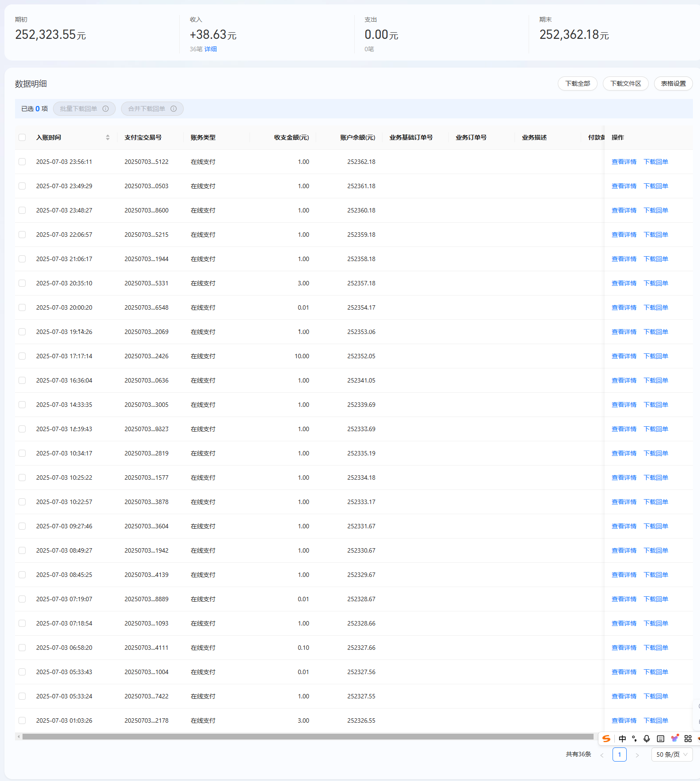
Task: Download receipt for transaction 20250703...3005
Action: tap(655, 405)
